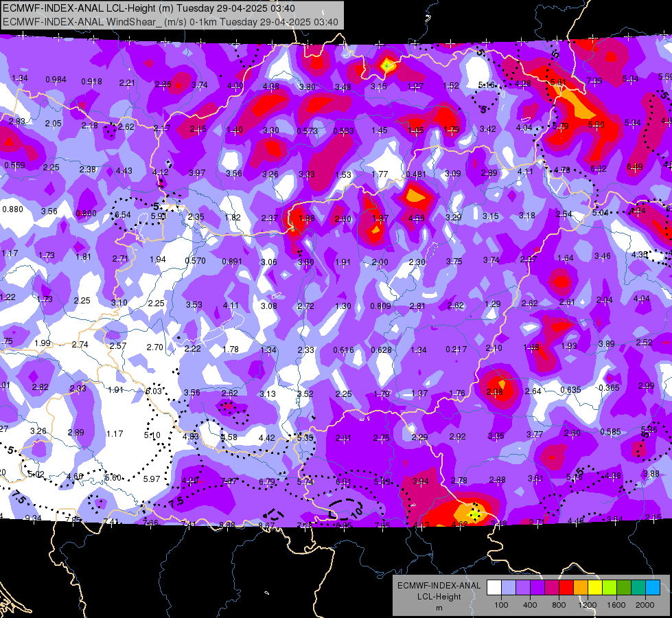
Task: Click the wind shear value 6.51
Action: tap(343, 482)
